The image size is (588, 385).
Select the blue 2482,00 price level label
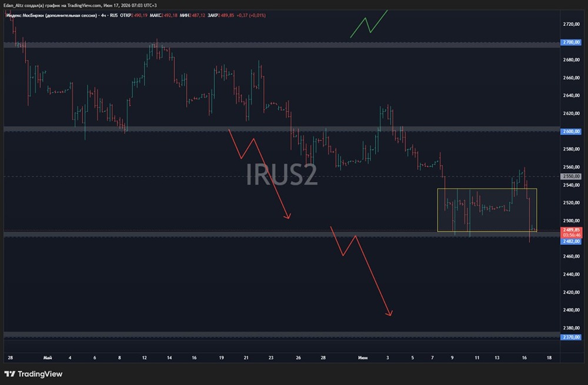[x=571, y=241]
